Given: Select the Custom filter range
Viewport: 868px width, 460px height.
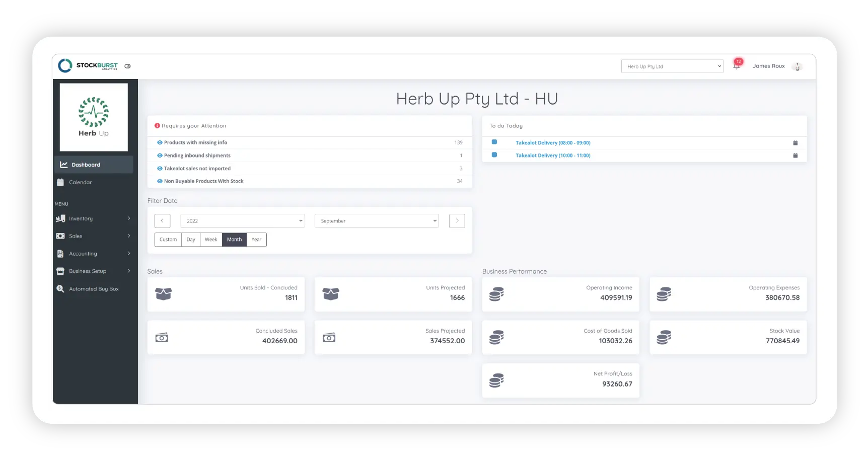Looking at the screenshot, I should coord(168,240).
